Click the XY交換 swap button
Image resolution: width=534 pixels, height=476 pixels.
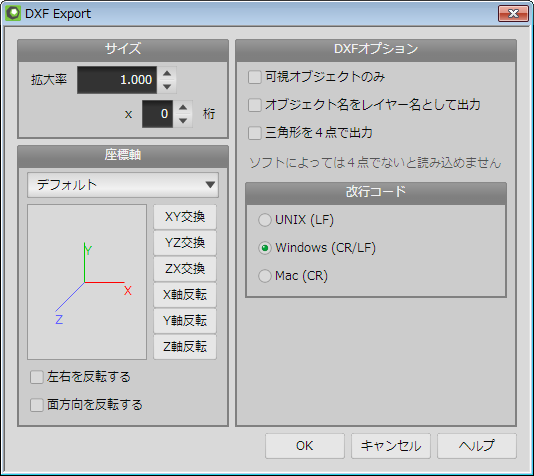tap(185, 217)
